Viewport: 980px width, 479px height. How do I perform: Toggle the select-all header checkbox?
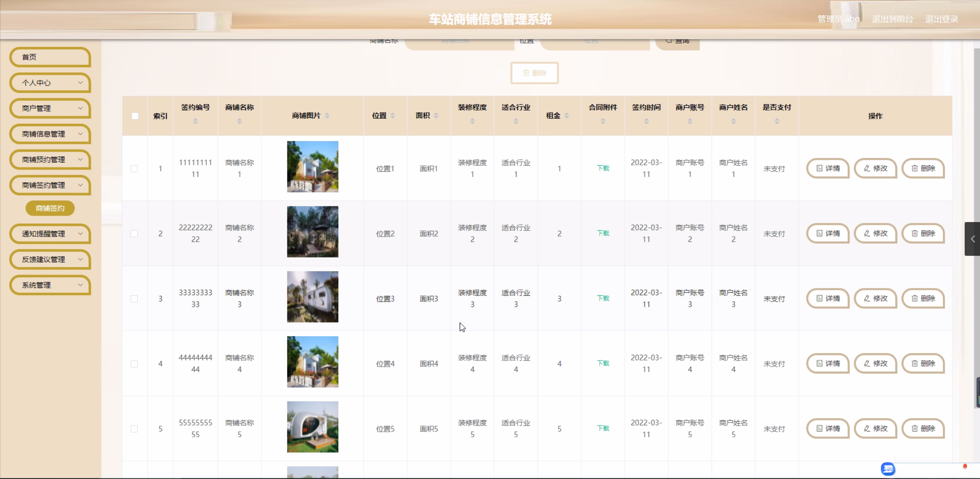point(135,116)
